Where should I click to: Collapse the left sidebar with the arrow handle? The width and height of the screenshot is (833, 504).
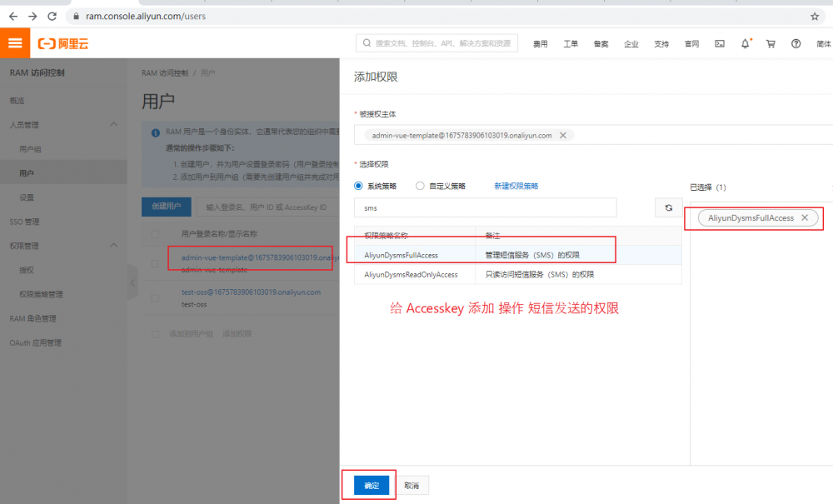(132, 282)
